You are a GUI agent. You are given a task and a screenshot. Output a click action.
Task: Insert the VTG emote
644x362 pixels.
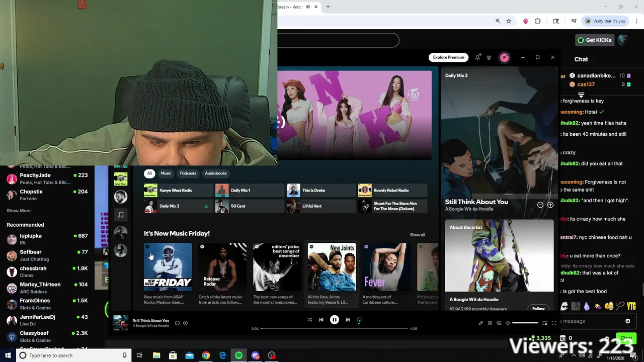point(631,306)
